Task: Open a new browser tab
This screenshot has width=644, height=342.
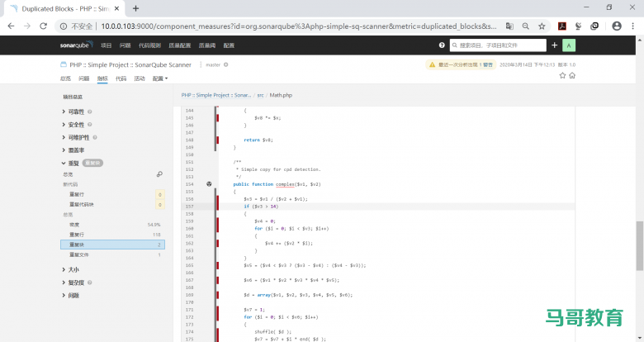Action: [136, 8]
